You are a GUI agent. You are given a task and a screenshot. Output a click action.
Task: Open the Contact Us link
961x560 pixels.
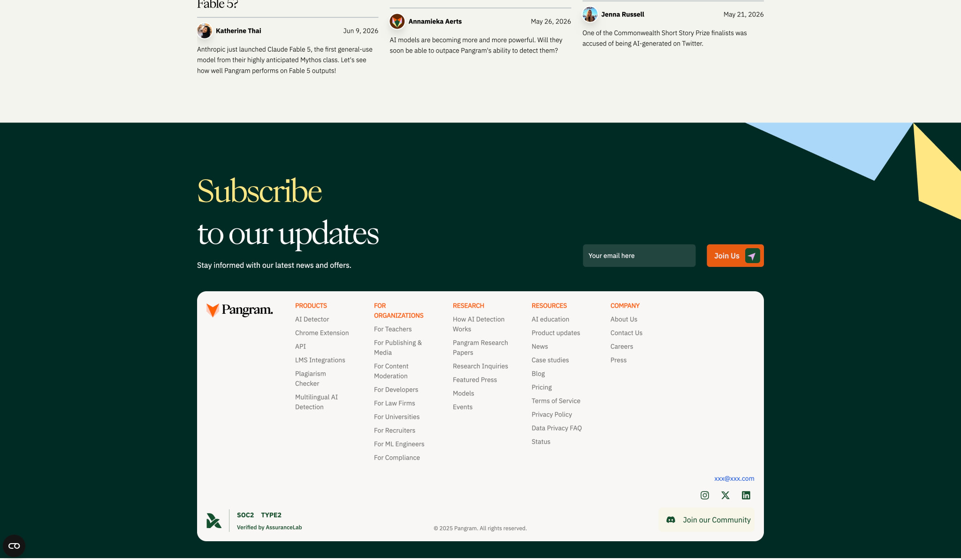[x=626, y=333]
